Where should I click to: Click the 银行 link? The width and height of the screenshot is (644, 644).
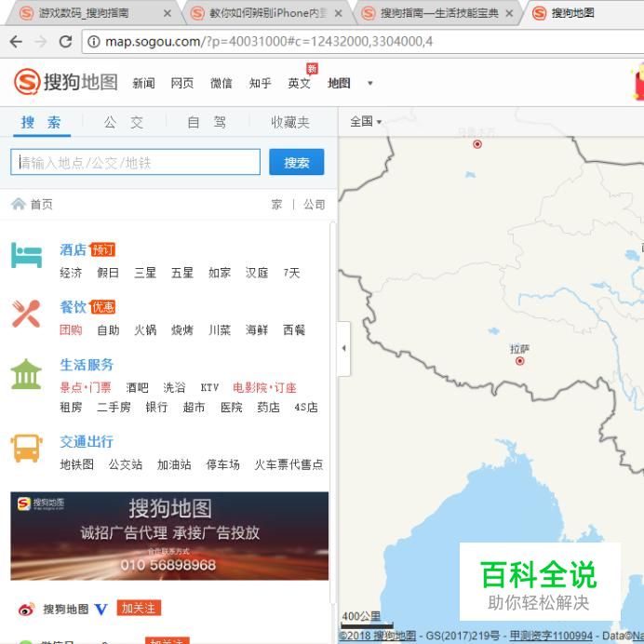156,407
